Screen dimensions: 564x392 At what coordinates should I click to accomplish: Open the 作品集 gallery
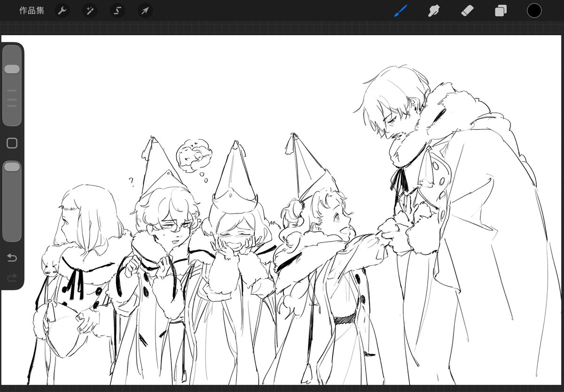pyautogui.click(x=31, y=10)
